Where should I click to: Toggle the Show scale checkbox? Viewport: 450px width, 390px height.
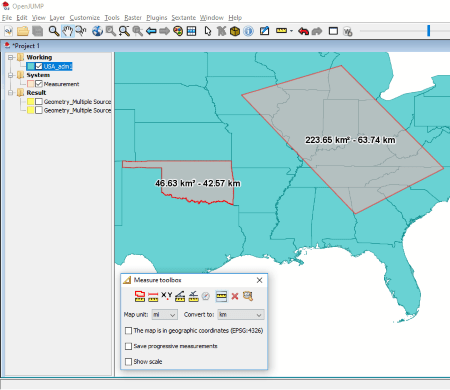128,362
